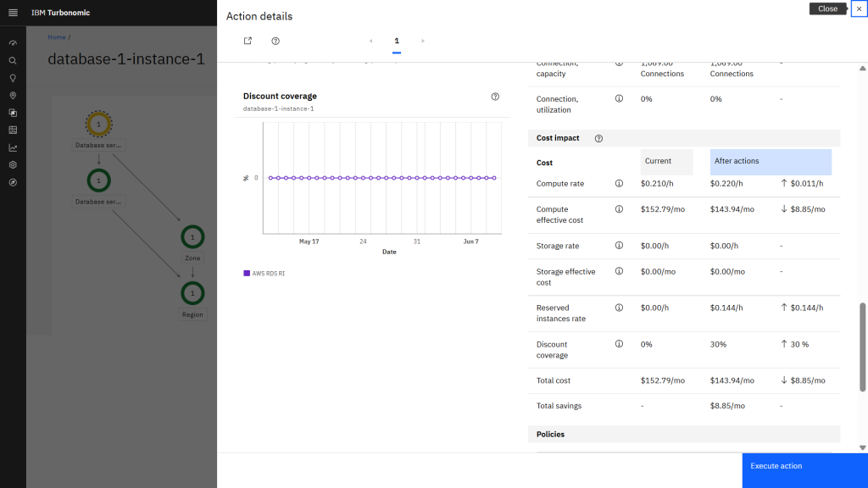
Task: Open the Workload stacked icon in sidebar
Action: point(13,113)
